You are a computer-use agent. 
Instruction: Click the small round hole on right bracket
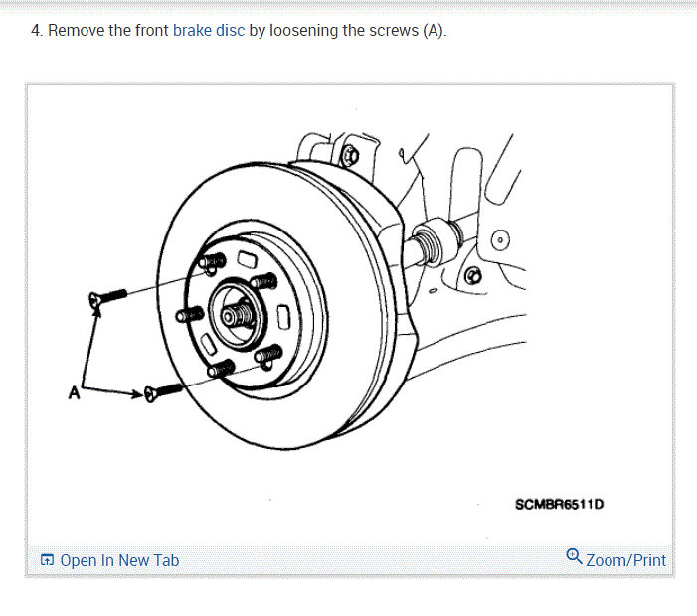pos(500,240)
